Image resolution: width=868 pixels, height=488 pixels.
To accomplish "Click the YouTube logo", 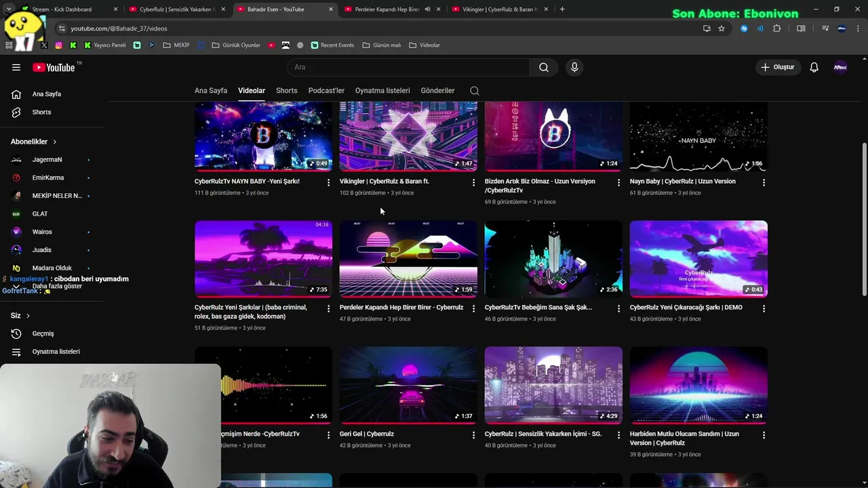I will tap(54, 67).
